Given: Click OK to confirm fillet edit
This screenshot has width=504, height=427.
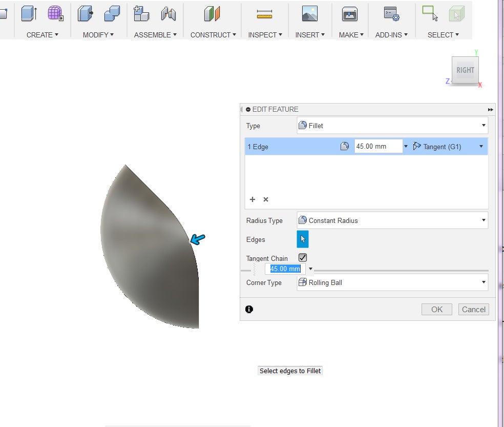Looking at the screenshot, I should (x=437, y=309).
